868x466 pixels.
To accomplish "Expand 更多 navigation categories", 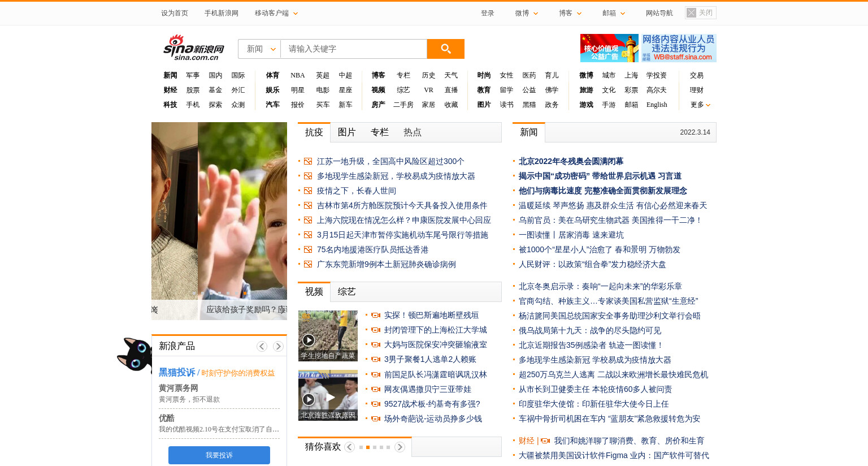I will click(x=700, y=105).
